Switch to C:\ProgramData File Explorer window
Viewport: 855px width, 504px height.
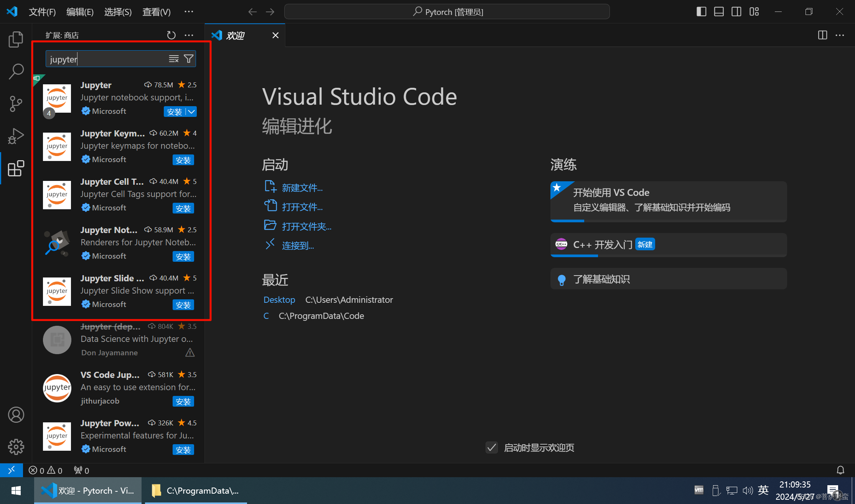click(x=195, y=491)
